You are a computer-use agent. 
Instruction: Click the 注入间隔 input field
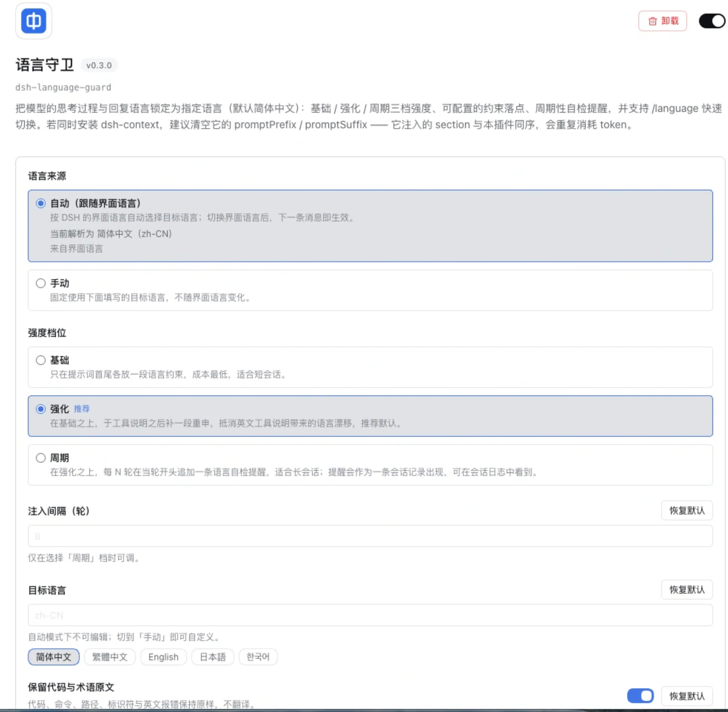point(370,536)
